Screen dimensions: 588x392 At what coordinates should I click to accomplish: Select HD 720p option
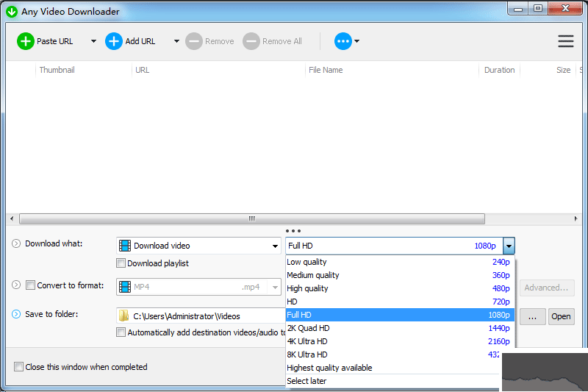(x=400, y=302)
